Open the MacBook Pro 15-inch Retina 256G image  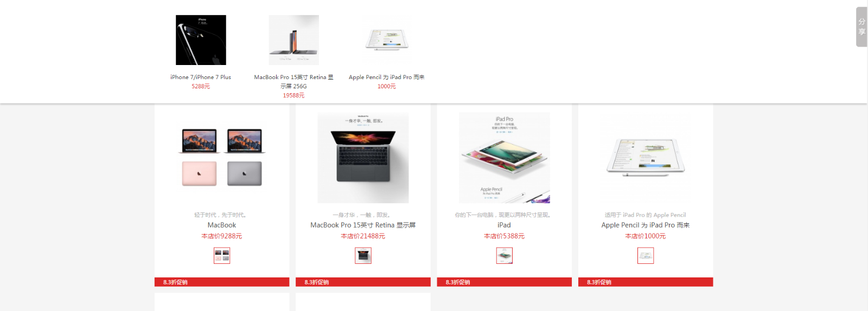(x=294, y=40)
